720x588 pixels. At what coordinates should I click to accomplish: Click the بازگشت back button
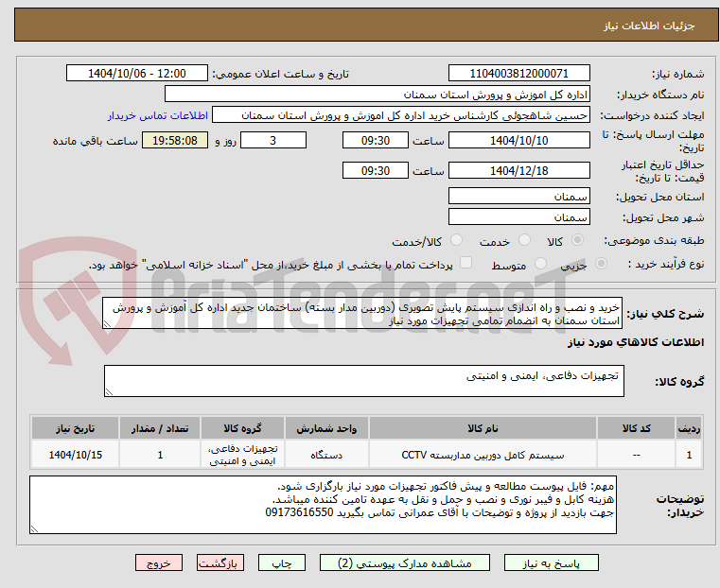click(220, 562)
